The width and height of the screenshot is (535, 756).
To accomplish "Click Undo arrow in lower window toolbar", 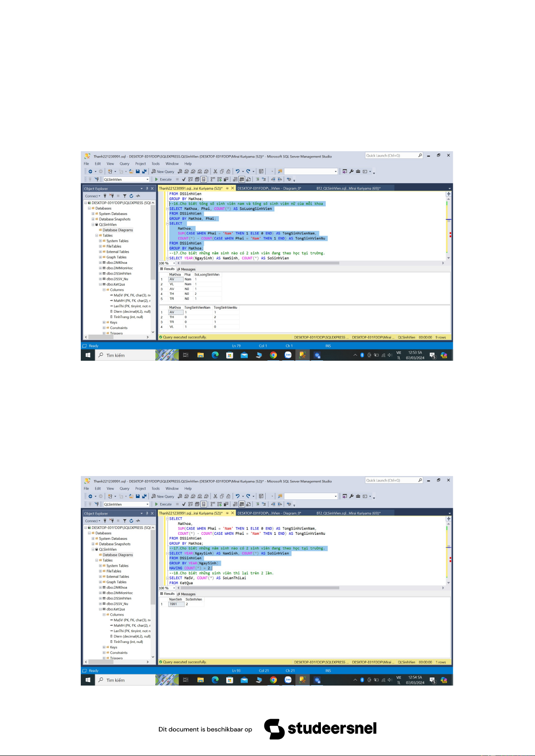I will click(x=237, y=496).
